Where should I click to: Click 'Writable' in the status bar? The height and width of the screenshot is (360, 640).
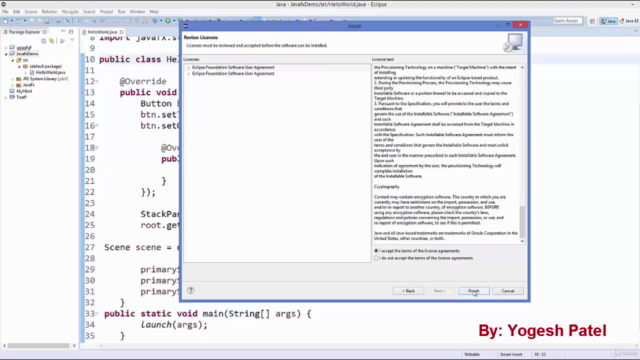coord(472,354)
